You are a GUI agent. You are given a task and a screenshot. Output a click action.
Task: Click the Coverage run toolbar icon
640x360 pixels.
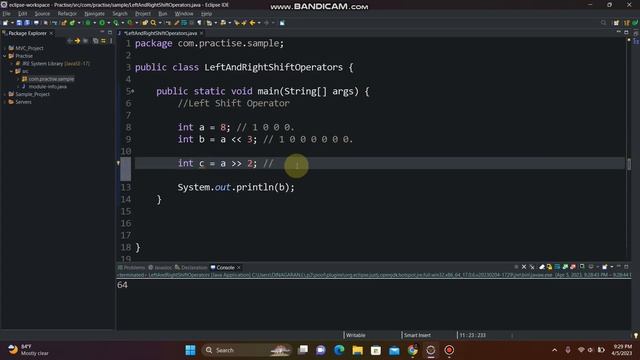point(116,23)
